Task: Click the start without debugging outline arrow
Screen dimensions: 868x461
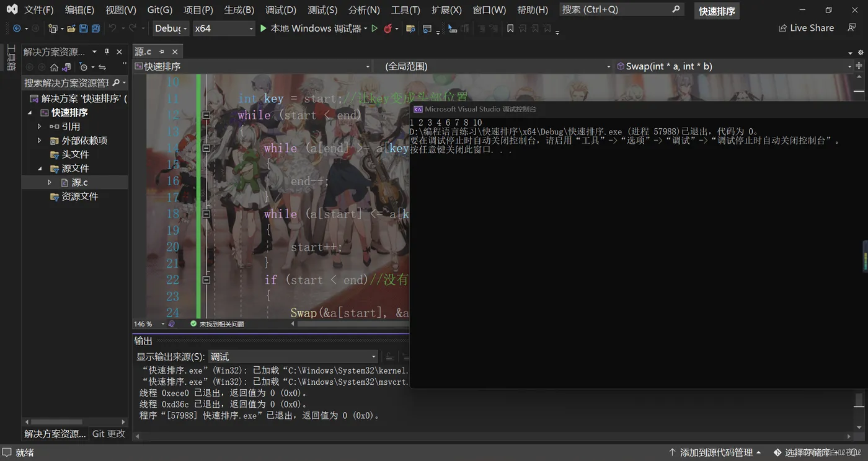Action: click(374, 29)
